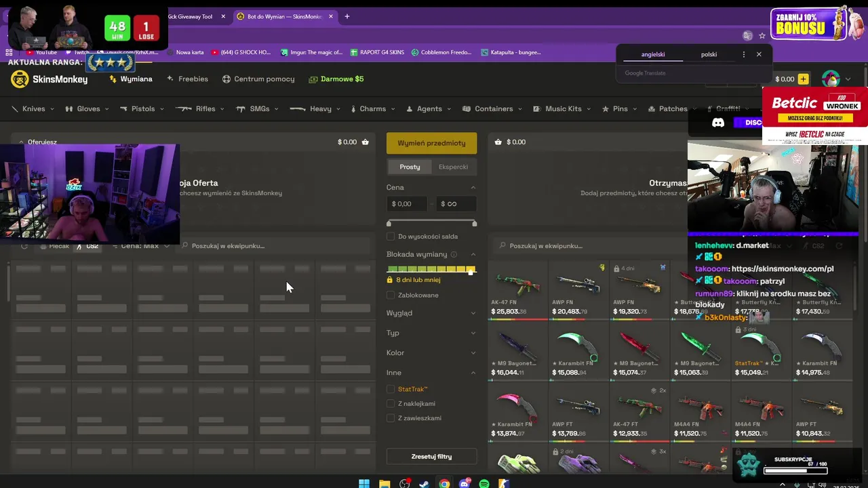
Task: Switch to Ekspercki mode
Action: pos(453,167)
